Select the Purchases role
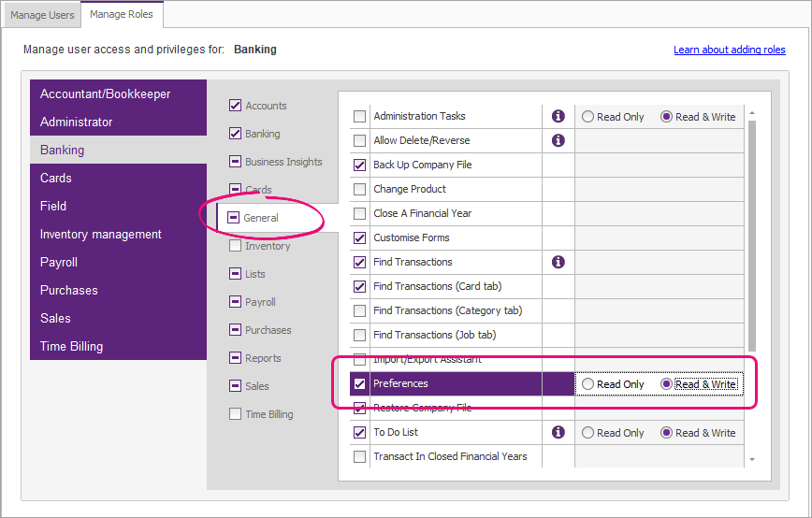The image size is (812, 518). point(118,290)
